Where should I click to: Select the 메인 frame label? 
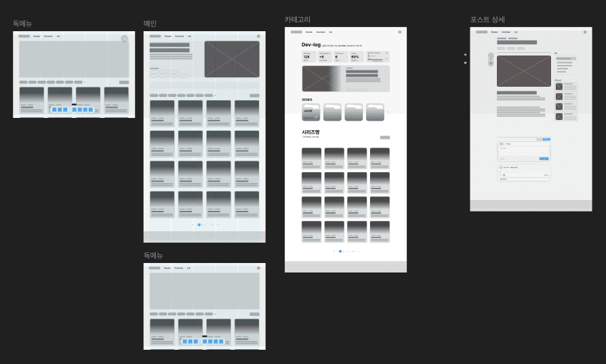(150, 24)
